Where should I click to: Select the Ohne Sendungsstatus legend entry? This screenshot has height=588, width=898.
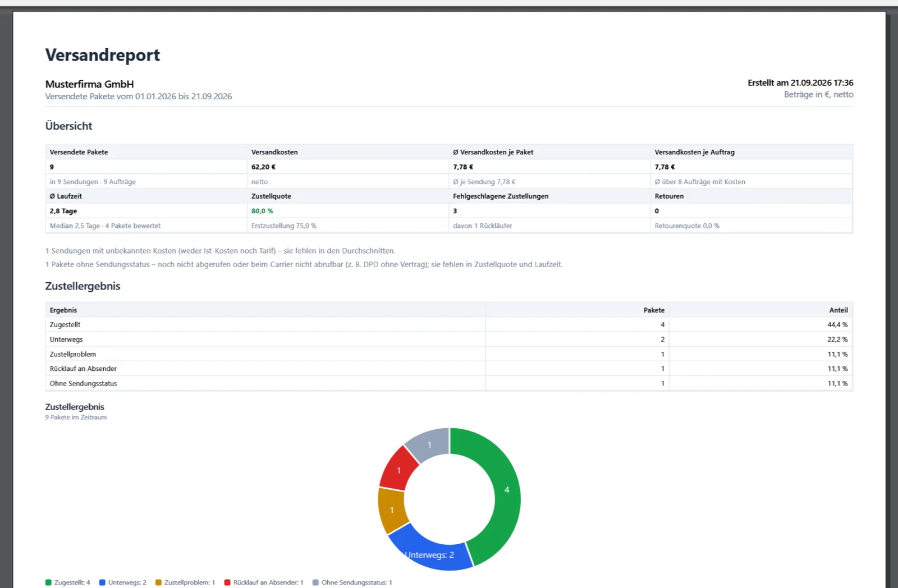pyautogui.click(x=352, y=582)
